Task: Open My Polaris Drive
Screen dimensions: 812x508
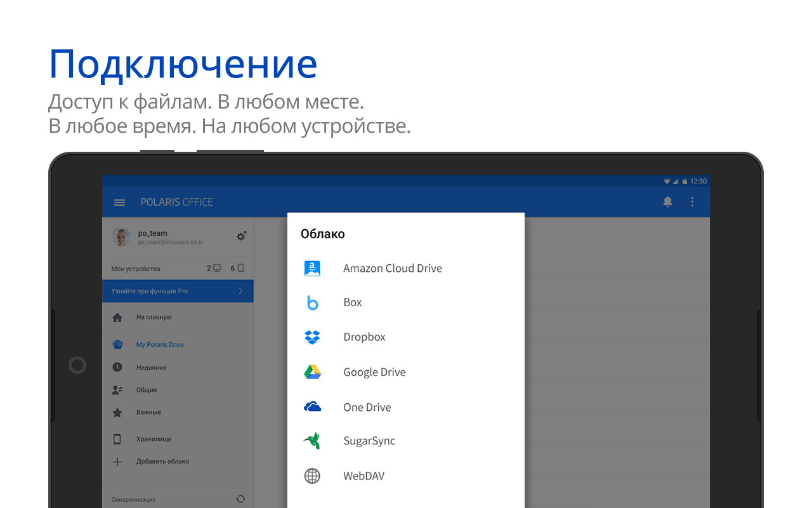Action: (160, 345)
